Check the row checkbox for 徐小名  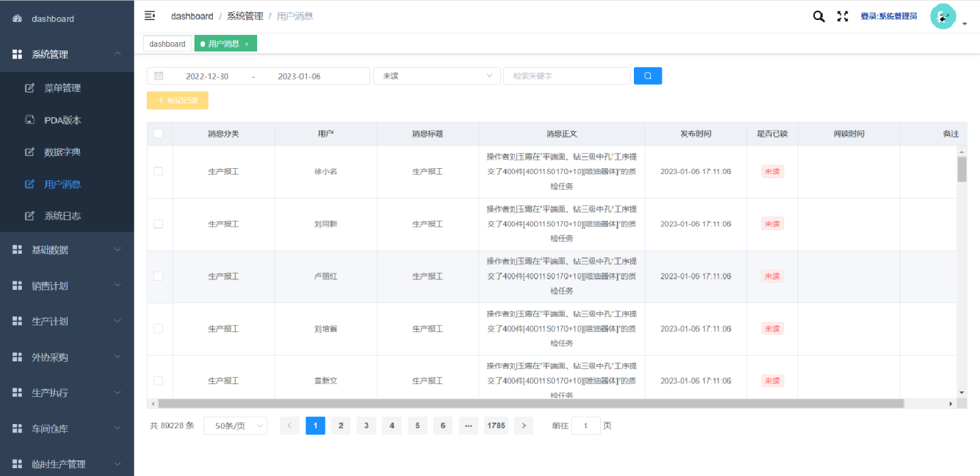[x=160, y=171]
